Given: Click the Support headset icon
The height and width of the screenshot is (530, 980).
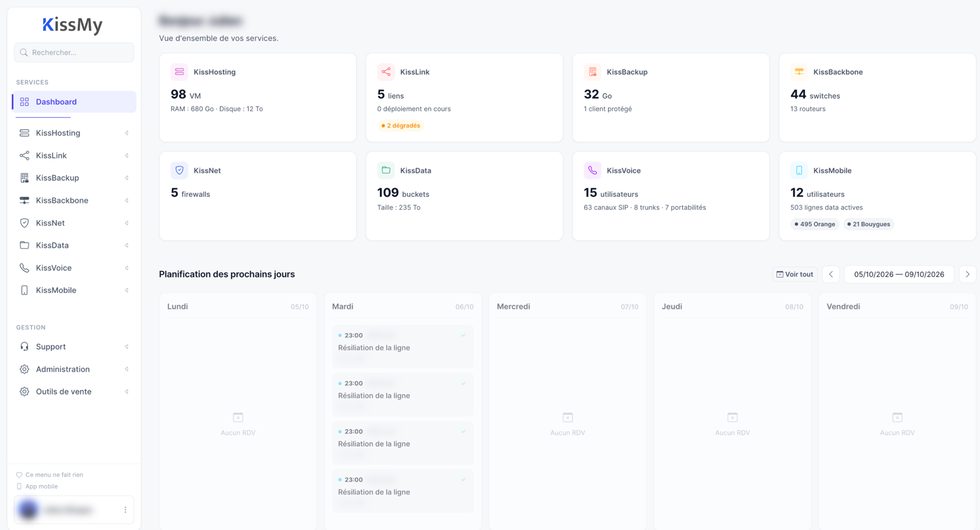Looking at the screenshot, I should [25, 347].
